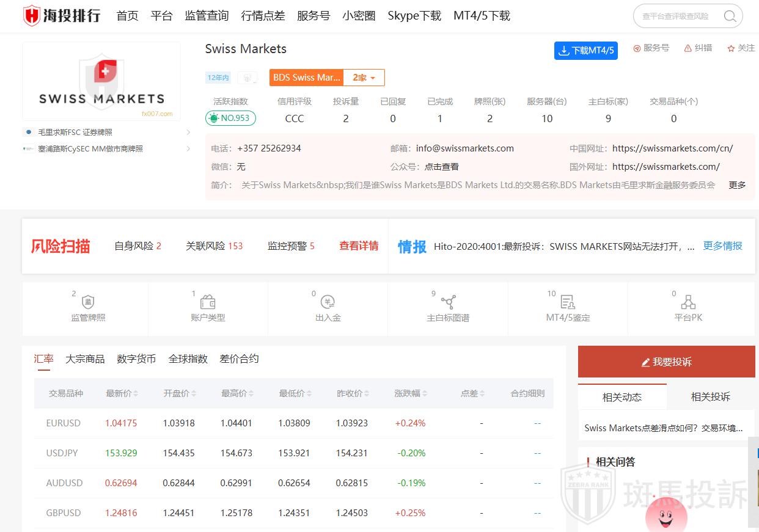The width and height of the screenshot is (759, 532).
Task: Sort by 最新价 column arrows
Action: (x=136, y=394)
